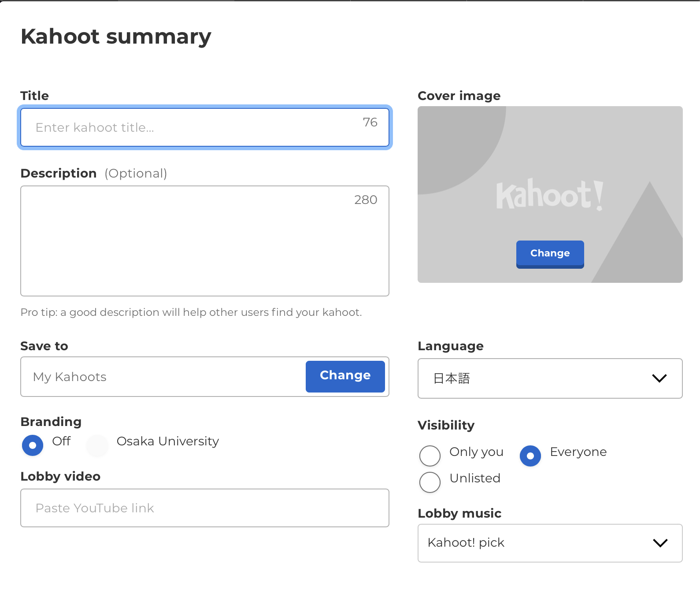Click the My Kahoots save location text

70,377
